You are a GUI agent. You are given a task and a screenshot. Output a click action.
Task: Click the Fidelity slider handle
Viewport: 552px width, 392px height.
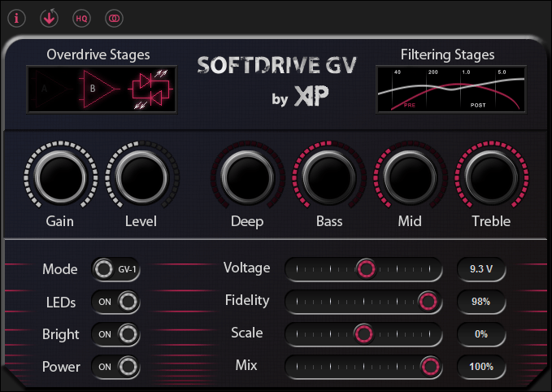click(428, 301)
